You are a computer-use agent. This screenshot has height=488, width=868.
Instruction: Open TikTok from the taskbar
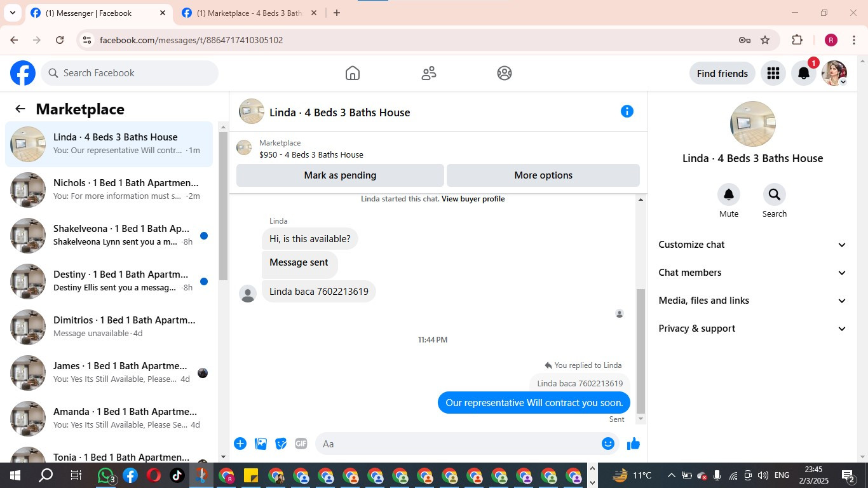[177, 475]
